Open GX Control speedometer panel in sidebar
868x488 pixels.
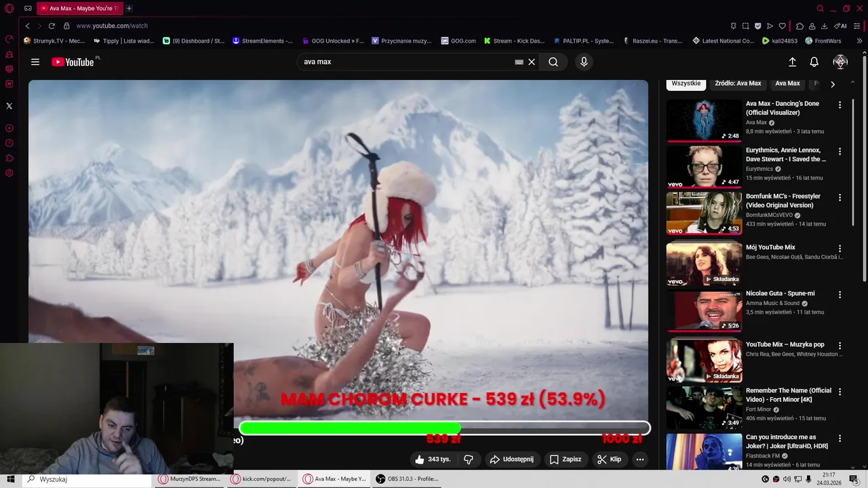[x=9, y=39]
